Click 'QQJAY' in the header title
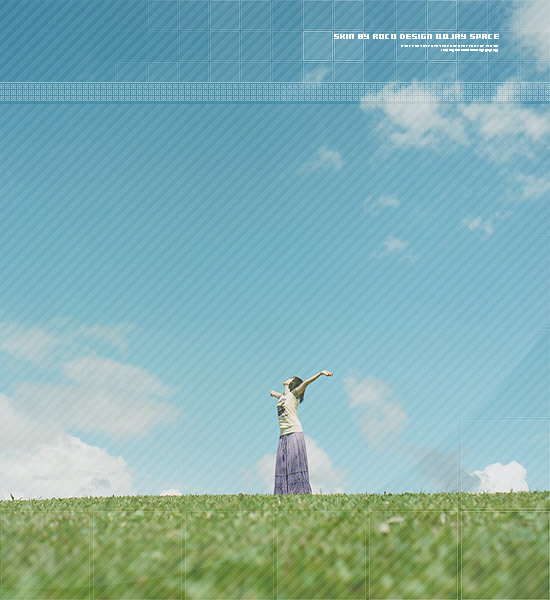The image size is (550, 600). 451,36
